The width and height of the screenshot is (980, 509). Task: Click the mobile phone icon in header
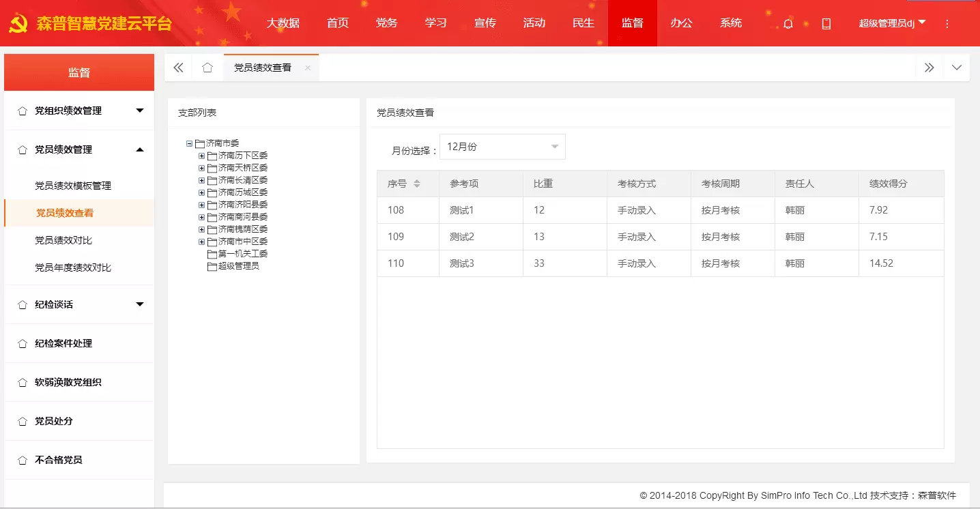826,24
